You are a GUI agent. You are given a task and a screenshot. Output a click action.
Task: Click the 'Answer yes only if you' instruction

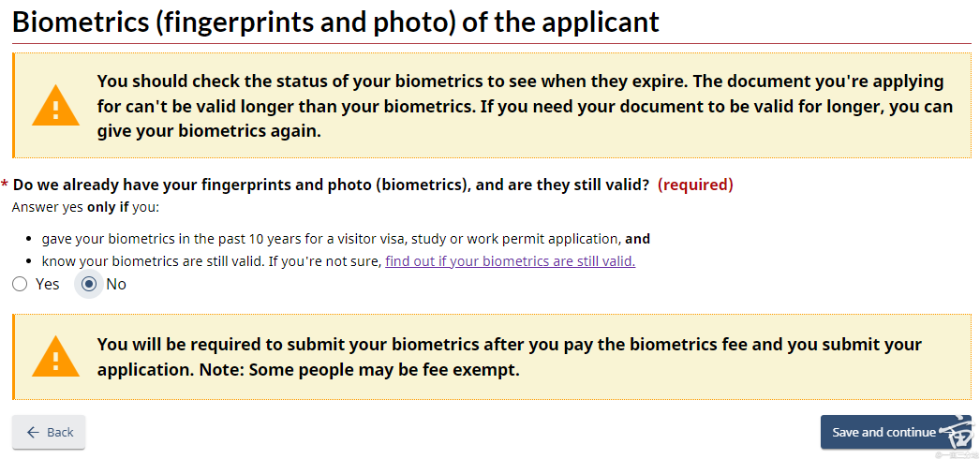point(85,207)
